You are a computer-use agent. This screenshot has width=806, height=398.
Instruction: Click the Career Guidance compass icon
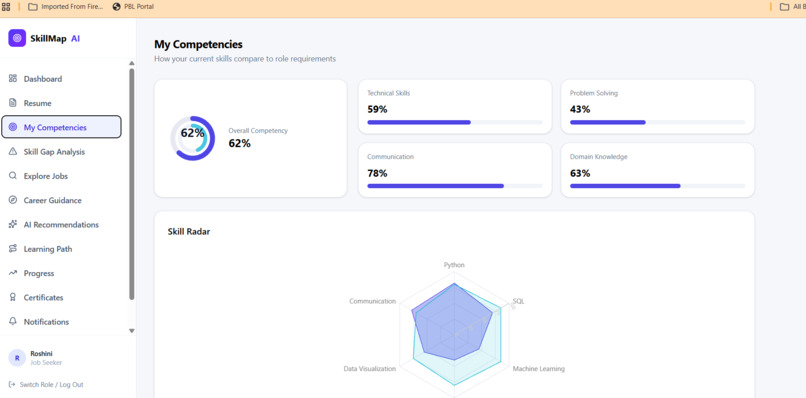point(13,200)
